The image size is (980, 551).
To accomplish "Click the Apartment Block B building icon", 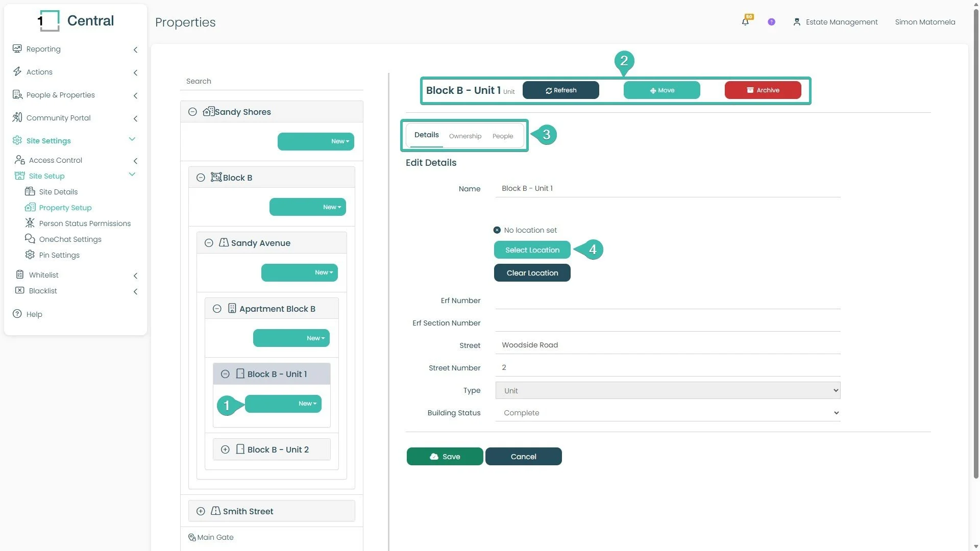I will tap(232, 308).
